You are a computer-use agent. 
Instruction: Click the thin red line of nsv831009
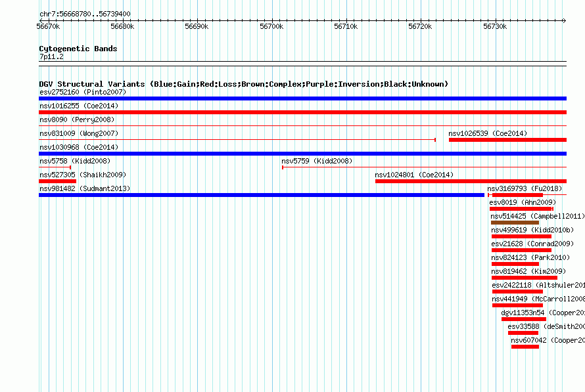click(x=237, y=140)
